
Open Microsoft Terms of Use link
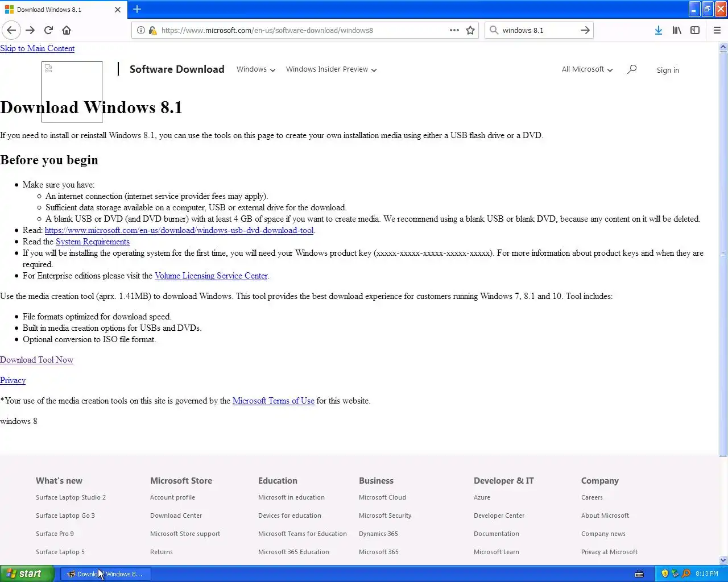[x=274, y=401]
